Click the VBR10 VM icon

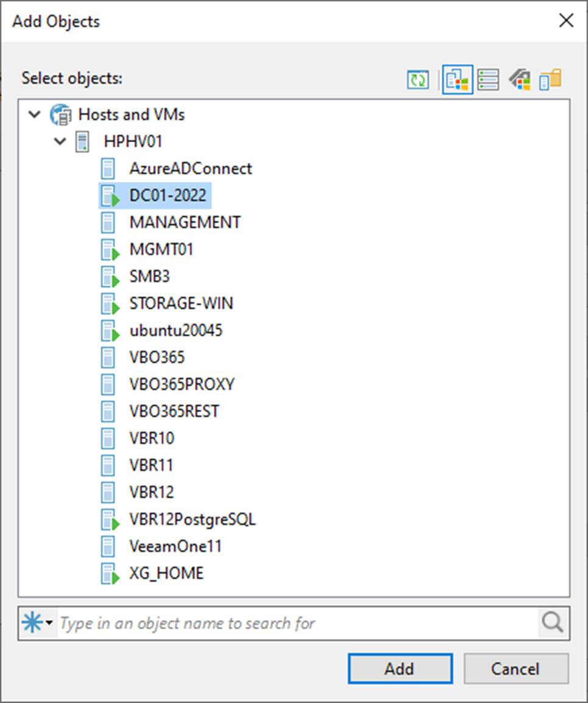click(x=108, y=438)
